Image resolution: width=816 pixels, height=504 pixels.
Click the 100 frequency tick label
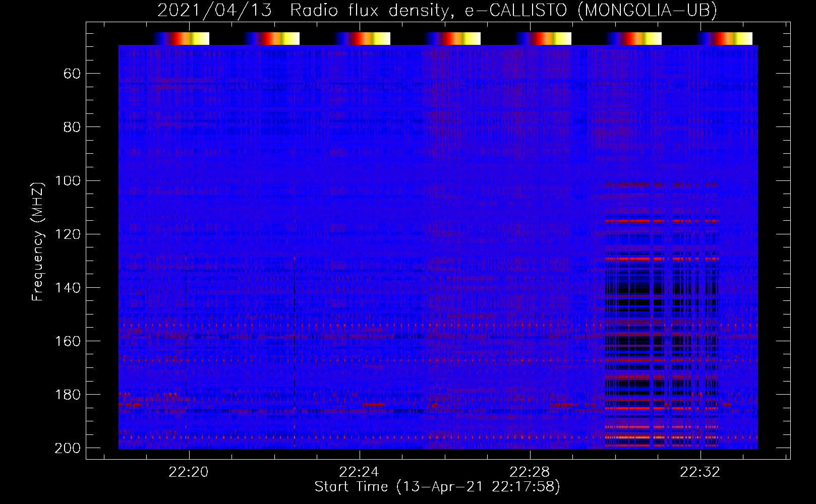(x=68, y=181)
